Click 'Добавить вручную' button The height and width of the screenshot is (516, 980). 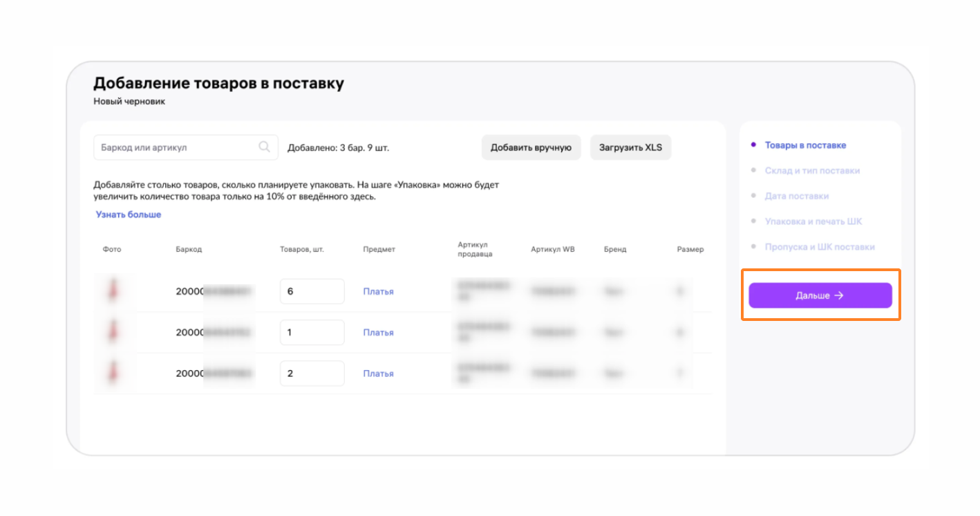point(531,147)
